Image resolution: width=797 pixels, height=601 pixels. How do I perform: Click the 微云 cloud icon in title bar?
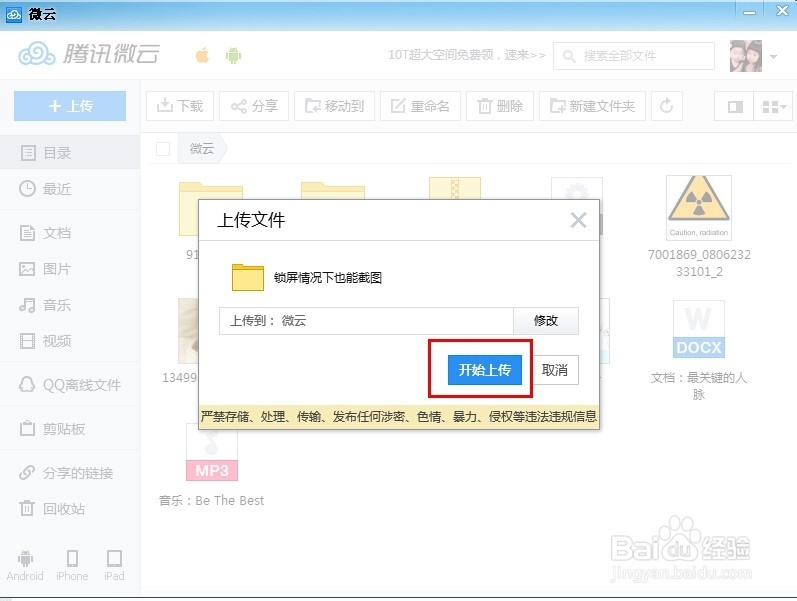tap(14, 14)
